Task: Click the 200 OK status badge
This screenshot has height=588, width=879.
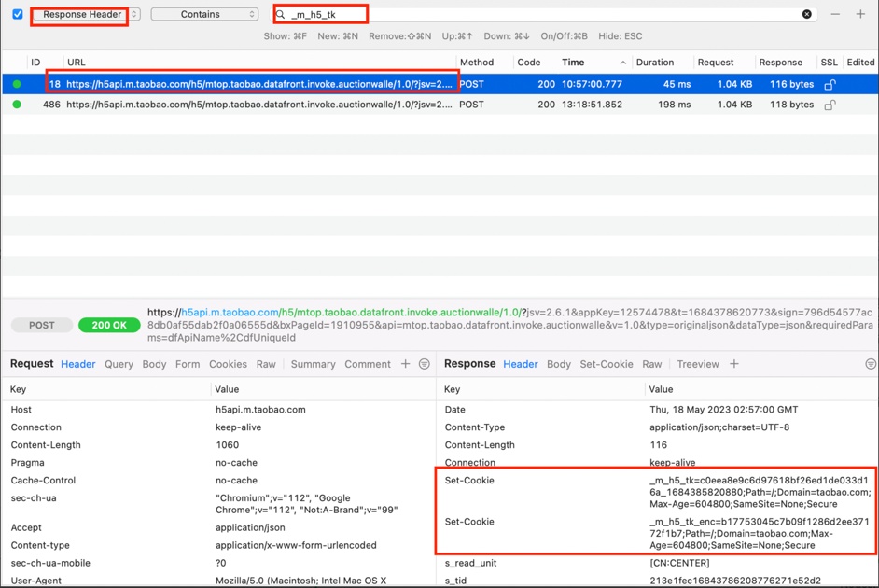Action: pos(109,325)
